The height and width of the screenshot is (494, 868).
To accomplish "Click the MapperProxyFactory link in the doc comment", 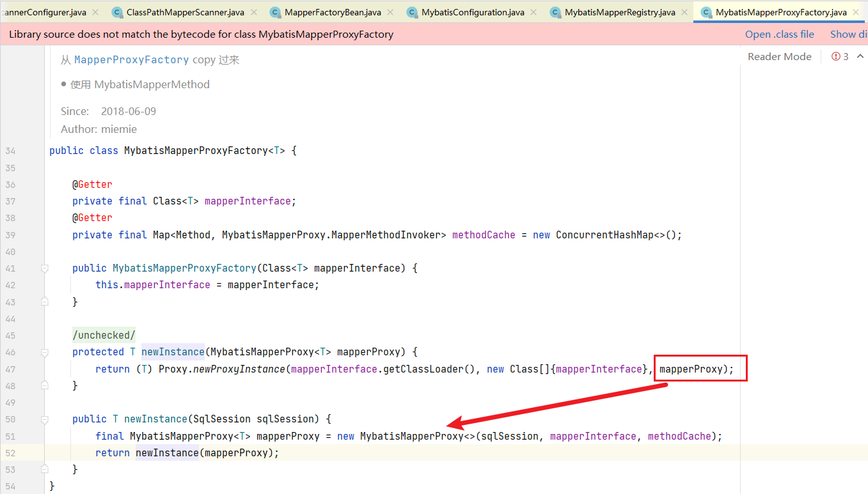I will coord(131,60).
